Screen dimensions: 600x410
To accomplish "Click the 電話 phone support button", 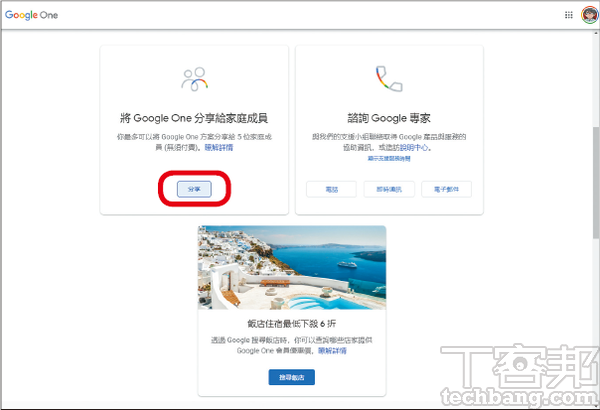I will 331,189.
